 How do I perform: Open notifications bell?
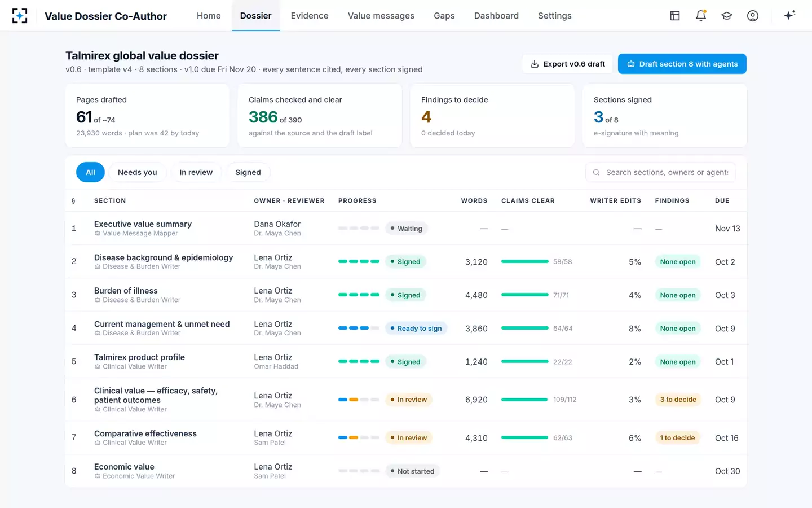click(701, 16)
